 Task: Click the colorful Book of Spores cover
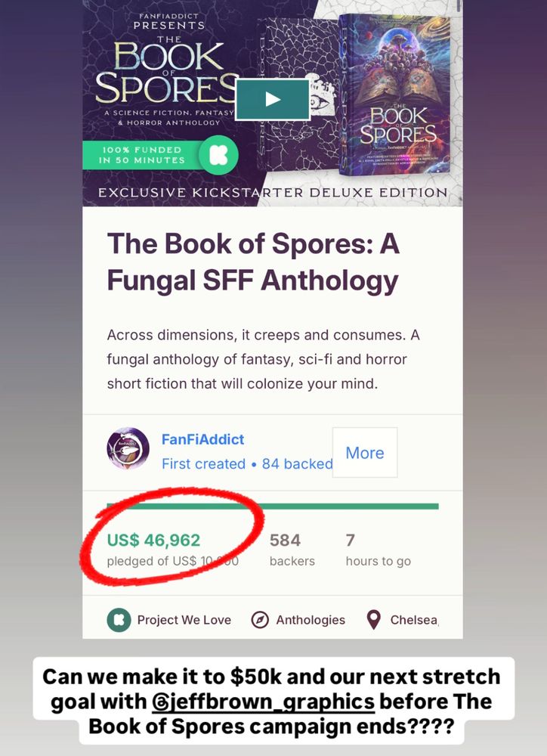click(396, 94)
